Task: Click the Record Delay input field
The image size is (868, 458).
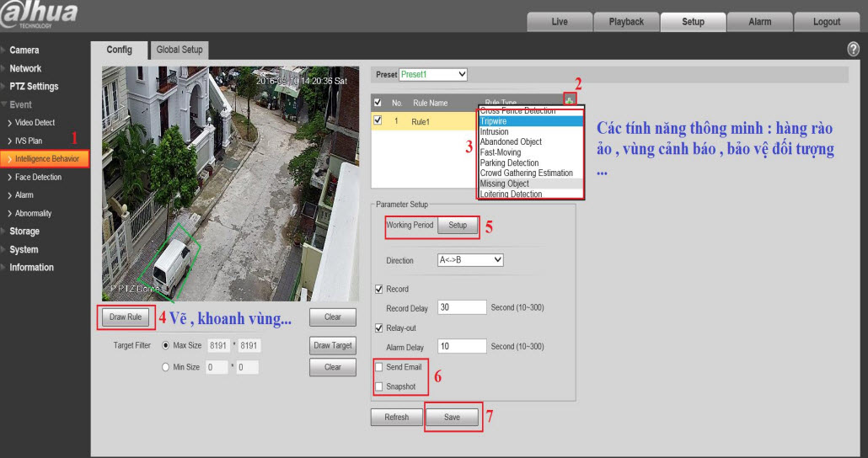Action: tap(462, 308)
